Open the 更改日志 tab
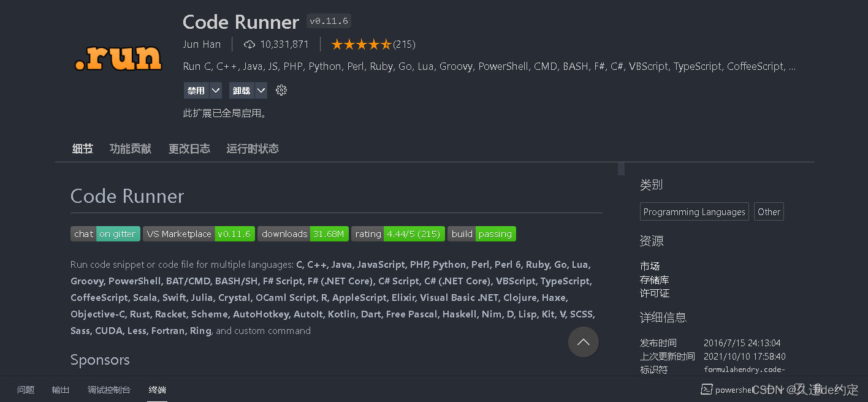The width and height of the screenshot is (868, 402). (x=189, y=149)
